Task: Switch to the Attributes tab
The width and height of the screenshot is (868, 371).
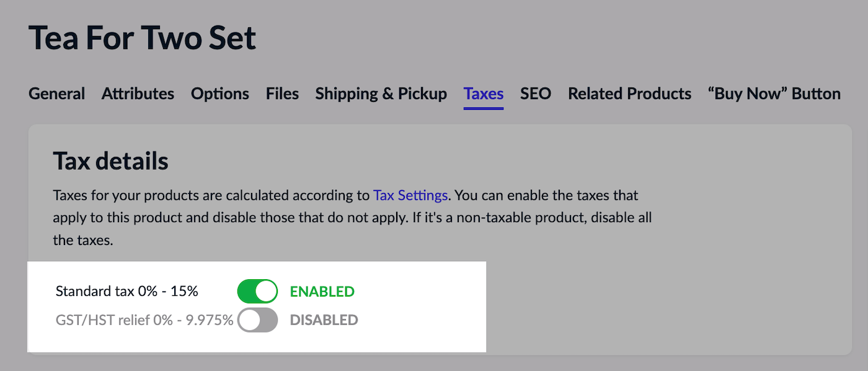Action: [x=138, y=94]
